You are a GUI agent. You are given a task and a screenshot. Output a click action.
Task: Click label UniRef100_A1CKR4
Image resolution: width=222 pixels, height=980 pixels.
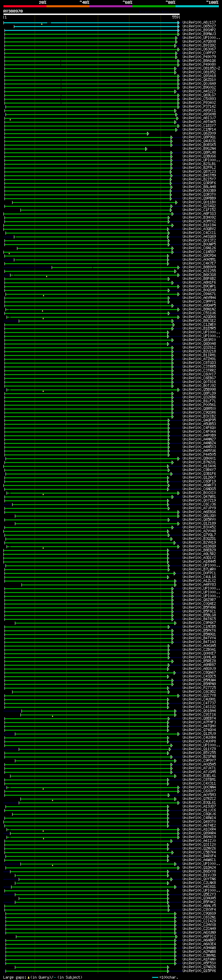[x=199, y=829]
